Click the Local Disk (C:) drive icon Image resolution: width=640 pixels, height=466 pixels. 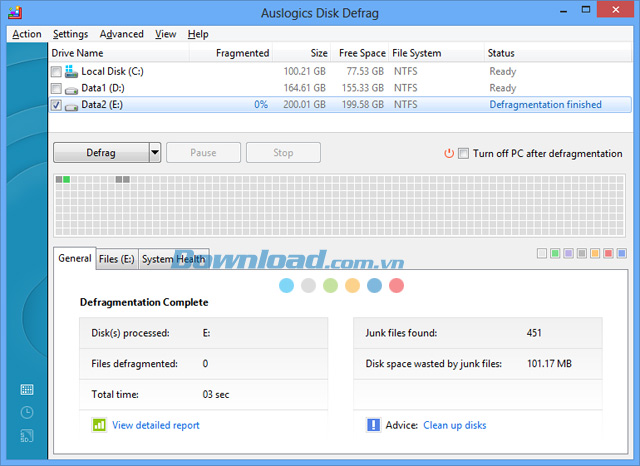pos(71,72)
